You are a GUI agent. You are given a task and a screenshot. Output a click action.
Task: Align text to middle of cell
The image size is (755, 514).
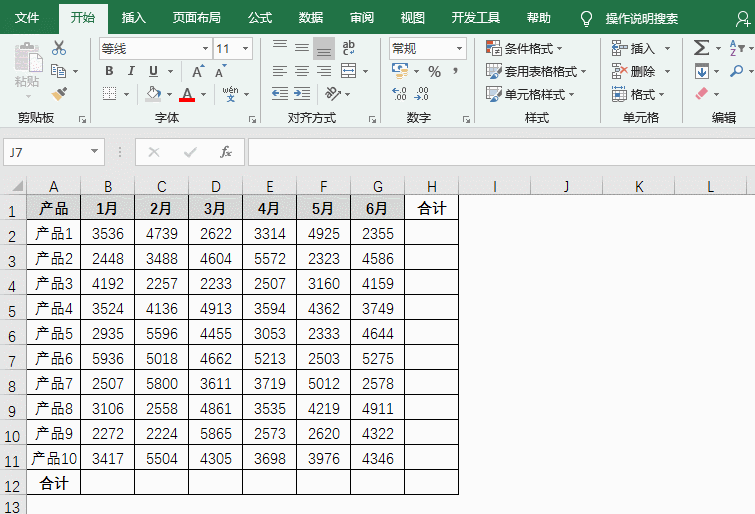302,48
